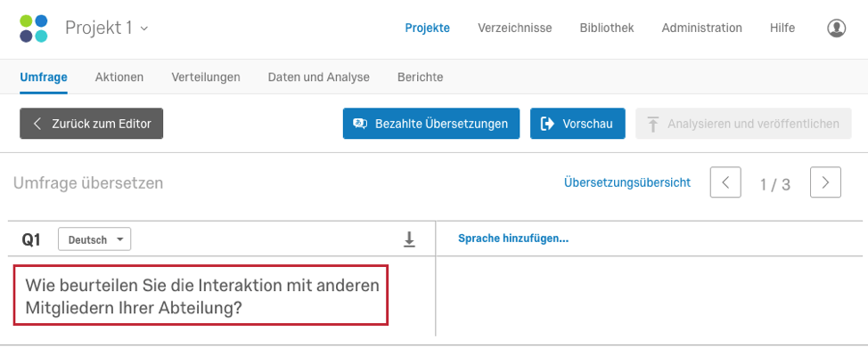Click the Zurück zum Editor button
The height and width of the screenshot is (356, 868).
tap(91, 124)
